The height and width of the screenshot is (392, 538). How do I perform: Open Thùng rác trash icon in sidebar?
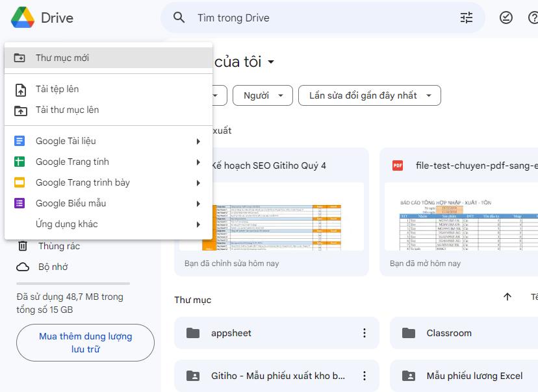pos(23,246)
